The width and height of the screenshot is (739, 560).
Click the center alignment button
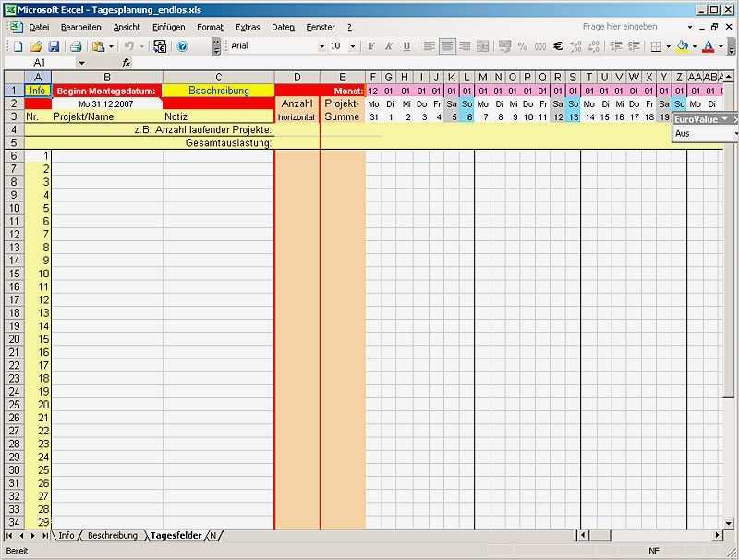coord(445,46)
